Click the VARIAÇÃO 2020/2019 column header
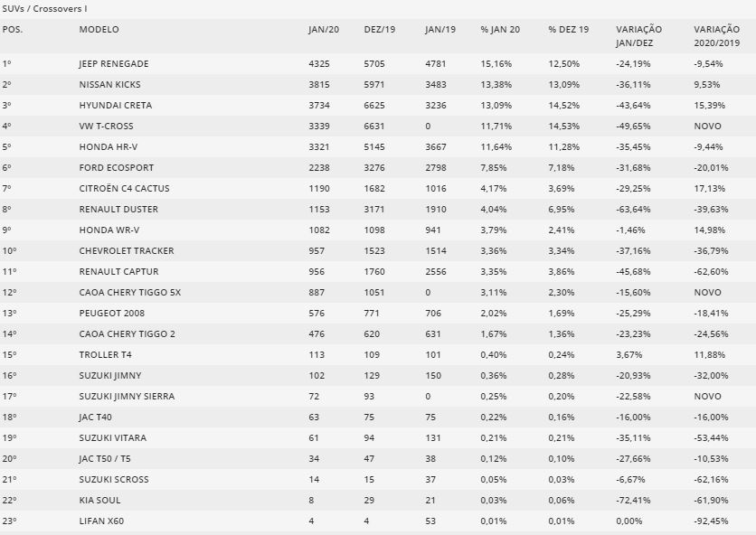The height and width of the screenshot is (535, 756). coord(716,36)
